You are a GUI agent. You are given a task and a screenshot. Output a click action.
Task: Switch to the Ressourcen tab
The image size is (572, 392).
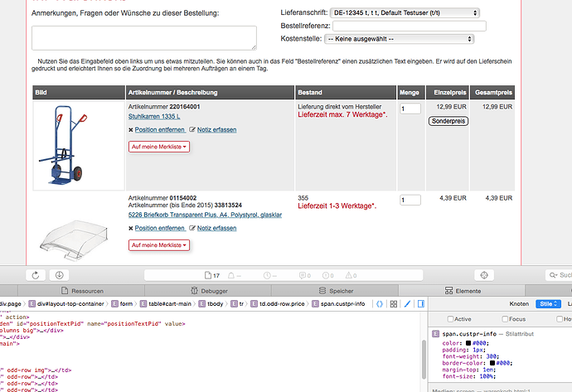[x=87, y=291]
